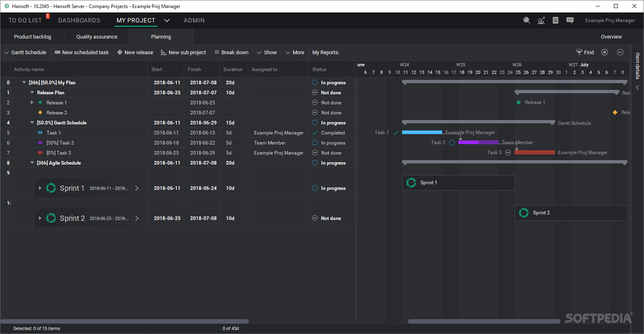Click Task 1 blue Gantt bar
The image size is (644, 334).
click(422, 132)
